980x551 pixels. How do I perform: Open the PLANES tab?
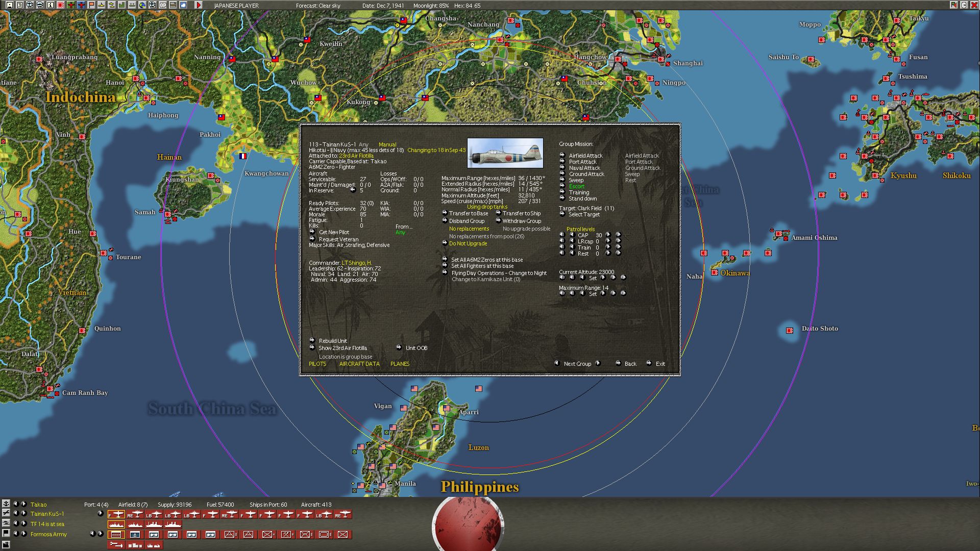400,364
